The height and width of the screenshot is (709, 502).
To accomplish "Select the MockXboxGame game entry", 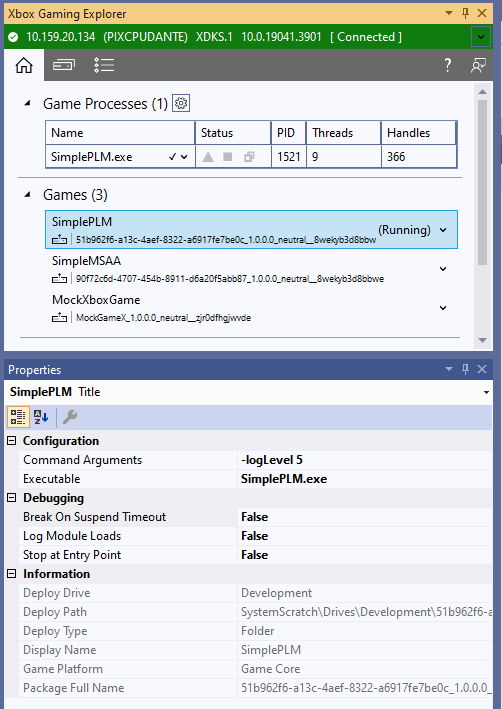I will tap(251, 307).
